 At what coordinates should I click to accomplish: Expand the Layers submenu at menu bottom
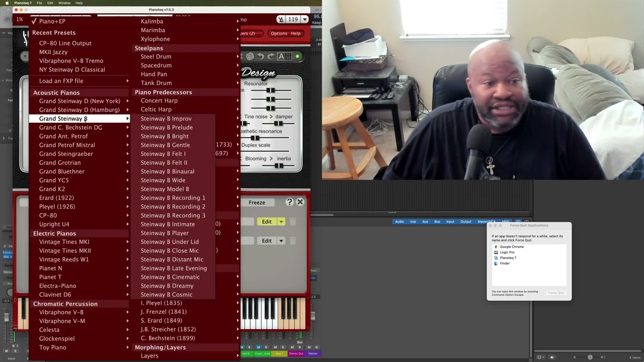[186, 356]
